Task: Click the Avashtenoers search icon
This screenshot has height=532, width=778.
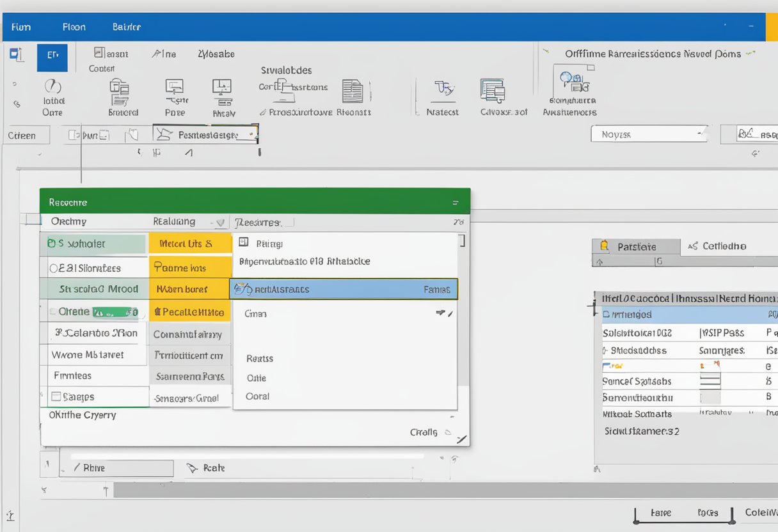Action: click(571, 81)
